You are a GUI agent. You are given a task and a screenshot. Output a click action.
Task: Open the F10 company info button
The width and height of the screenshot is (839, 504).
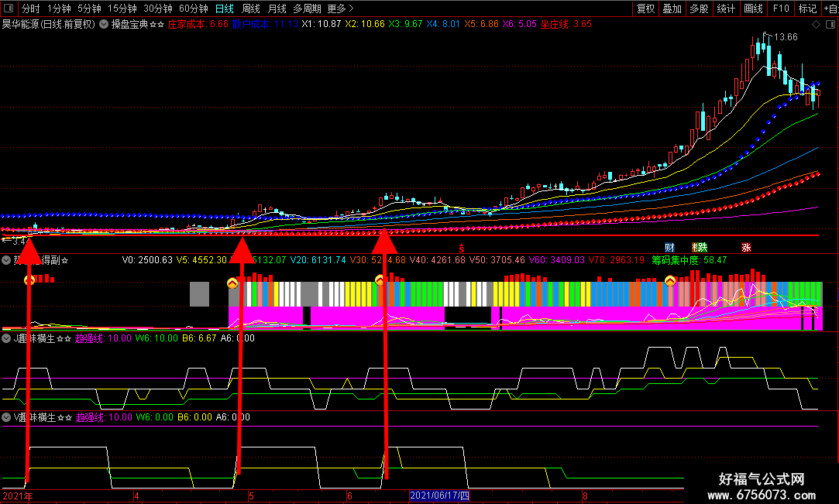coord(781,9)
